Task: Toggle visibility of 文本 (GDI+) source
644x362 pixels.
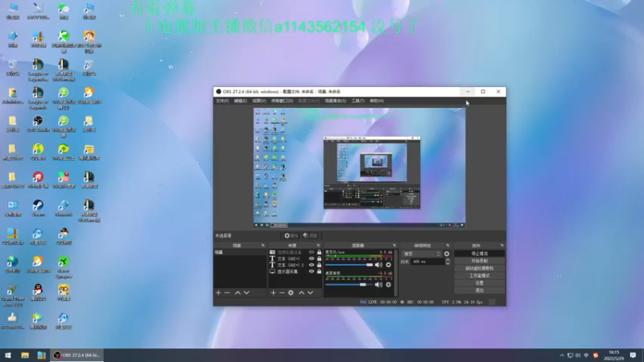Action: (312, 259)
